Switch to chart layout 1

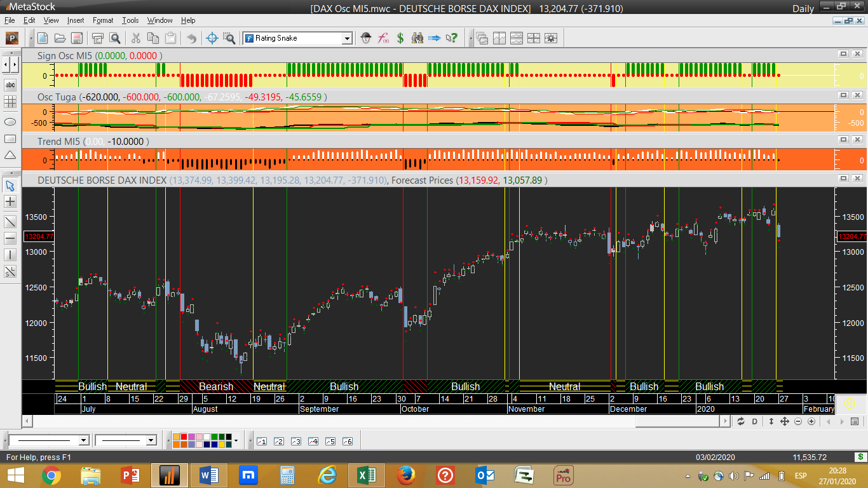click(x=261, y=441)
